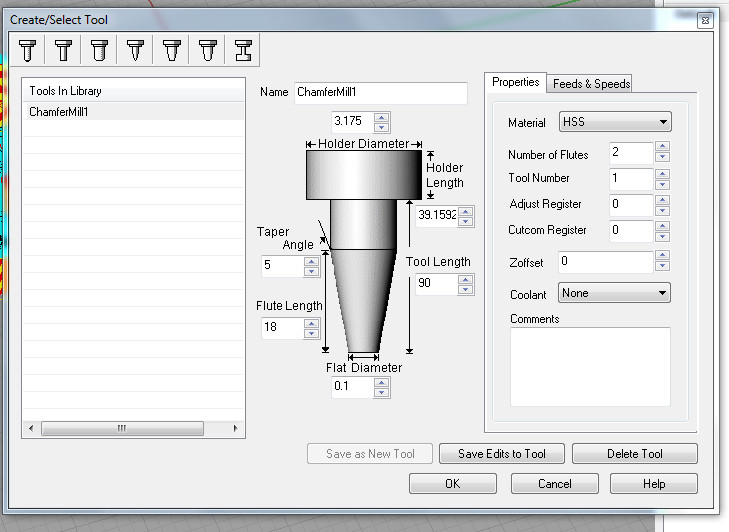Expand the Coolant dropdown set to None

click(614, 294)
